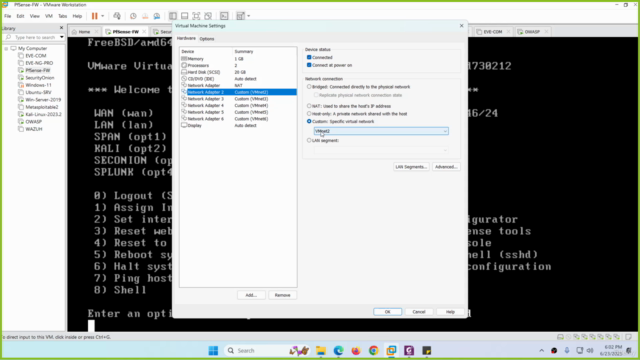Select the OWASP VM tab
Image resolution: width=640 pixels, height=360 pixels.
(x=532, y=31)
